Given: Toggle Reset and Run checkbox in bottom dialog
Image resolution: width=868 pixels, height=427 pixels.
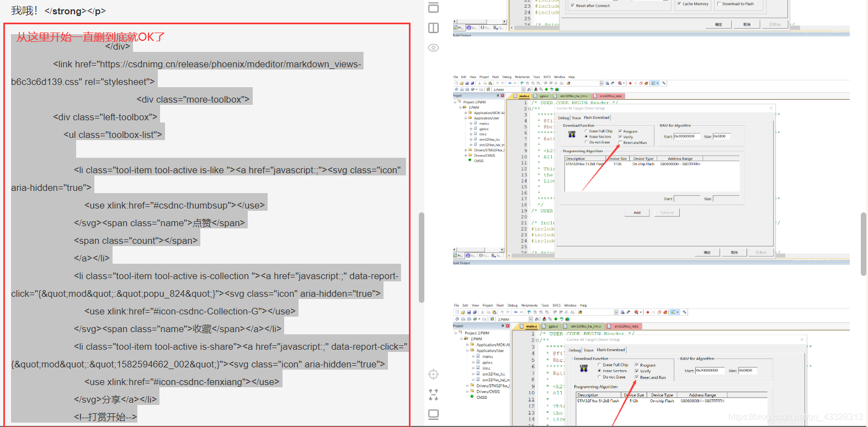Looking at the screenshot, I should point(637,377).
